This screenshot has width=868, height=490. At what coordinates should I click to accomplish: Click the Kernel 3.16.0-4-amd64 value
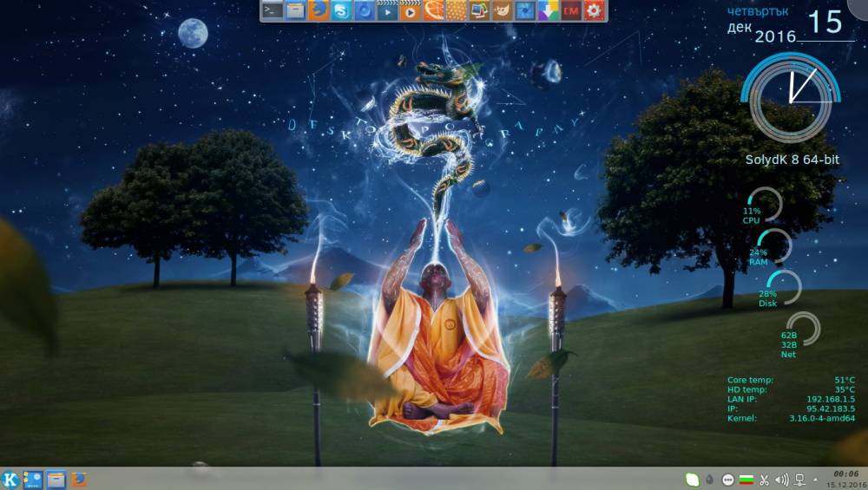tap(821, 418)
